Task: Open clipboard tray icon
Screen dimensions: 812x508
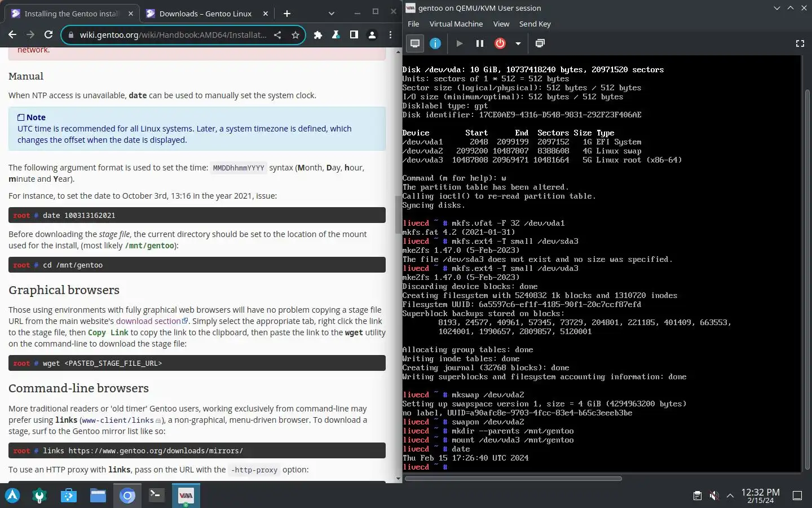Action: (698, 496)
